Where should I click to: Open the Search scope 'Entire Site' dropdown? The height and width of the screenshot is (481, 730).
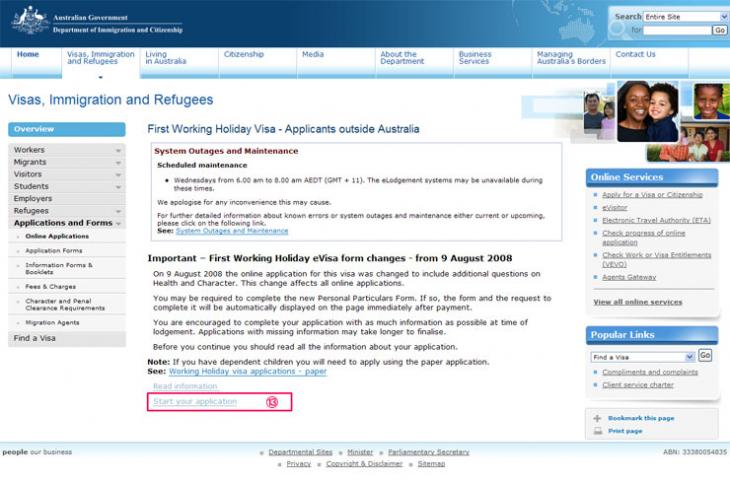point(685,17)
